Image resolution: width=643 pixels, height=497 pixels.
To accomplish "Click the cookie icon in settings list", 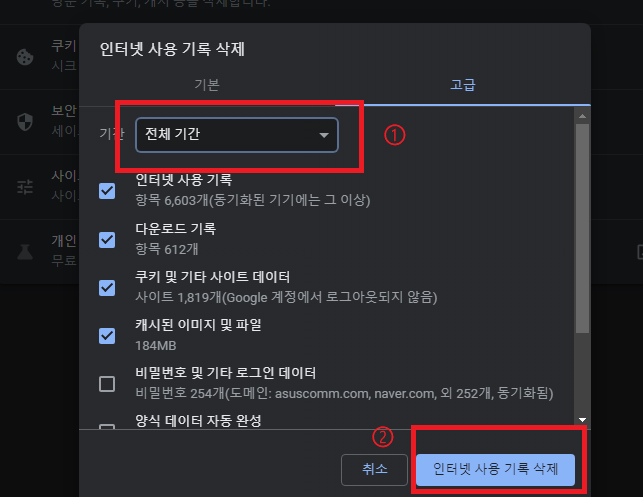I will pyautogui.click(x=25, y=57).
